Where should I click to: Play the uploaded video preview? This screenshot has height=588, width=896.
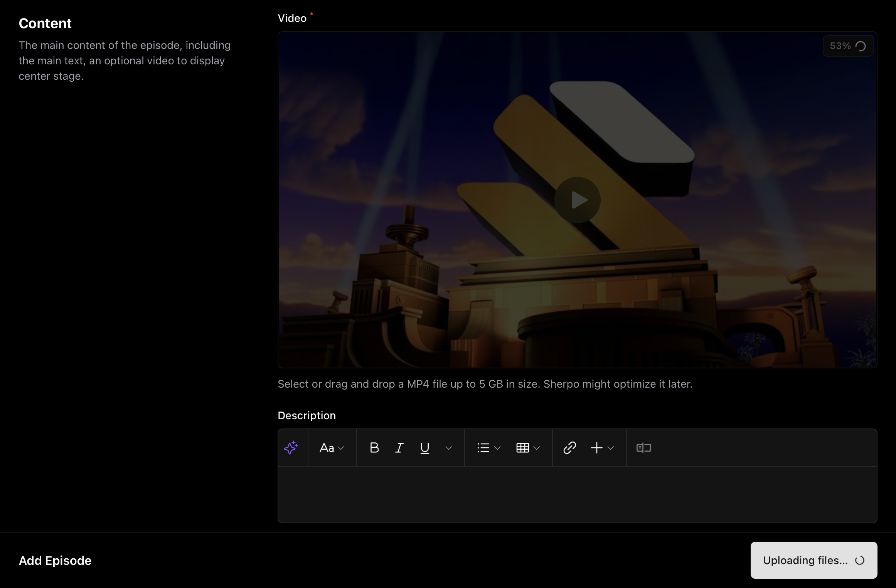(x=577, y=200)
